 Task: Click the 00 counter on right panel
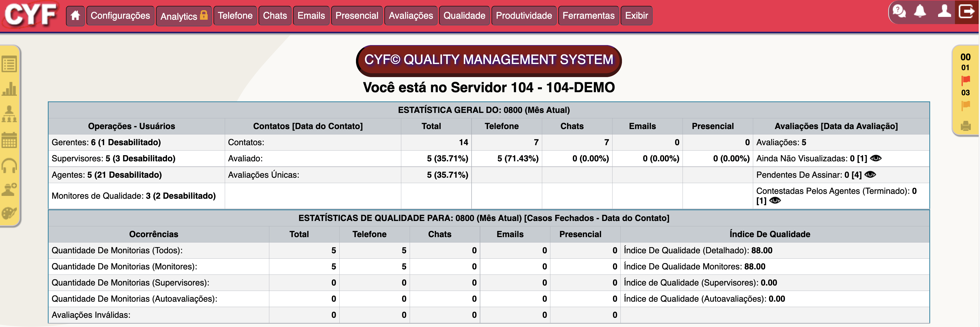pyautogui.click(x=965, y=57)
